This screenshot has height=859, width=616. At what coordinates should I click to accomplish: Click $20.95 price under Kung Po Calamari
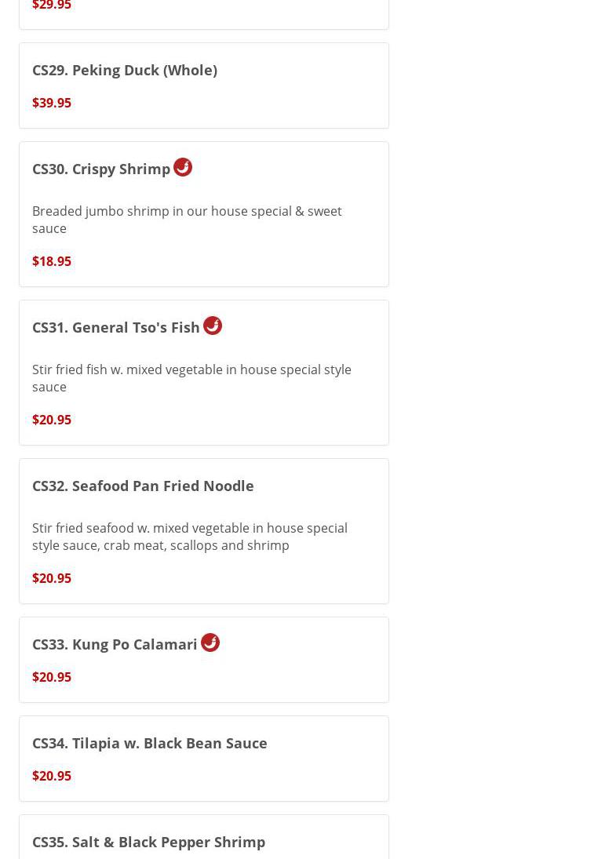[x=52, y=677]
